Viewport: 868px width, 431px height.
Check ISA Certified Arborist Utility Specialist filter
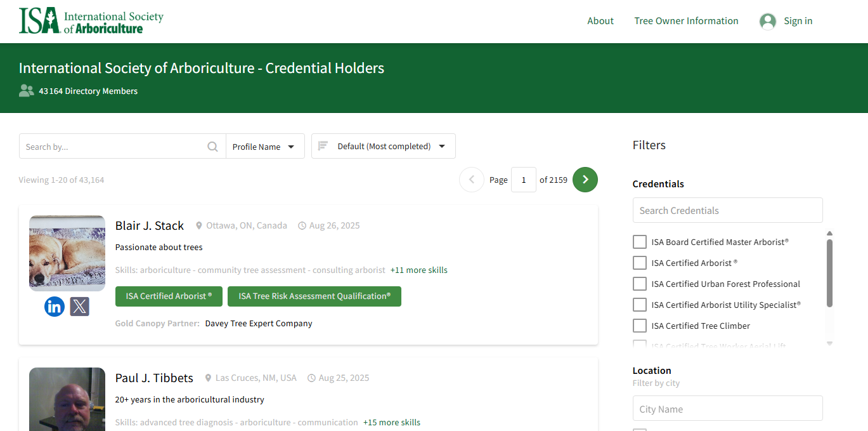click(640, 305)
